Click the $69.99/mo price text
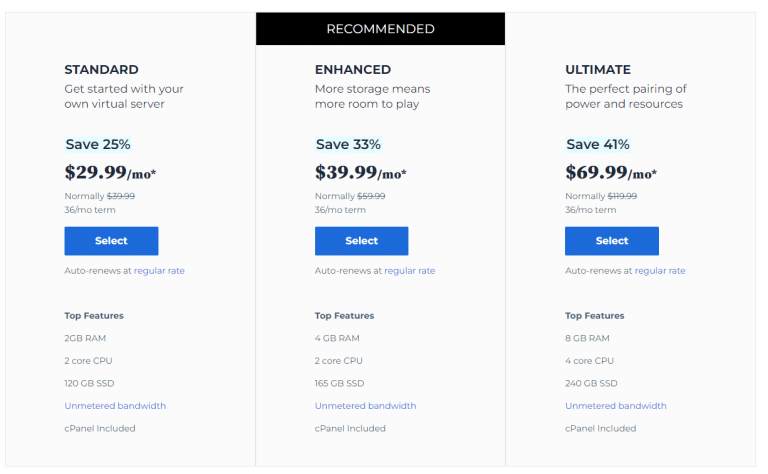 point(611,172)
